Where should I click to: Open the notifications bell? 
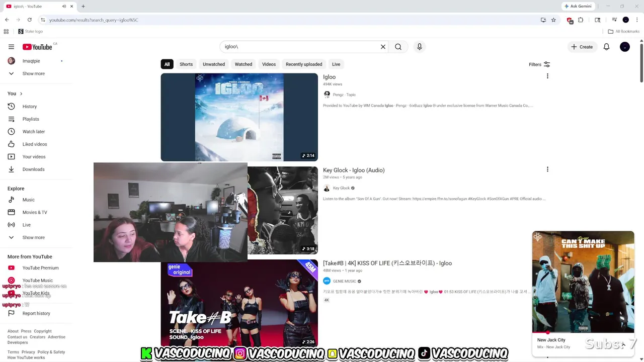tap(606, 47)
